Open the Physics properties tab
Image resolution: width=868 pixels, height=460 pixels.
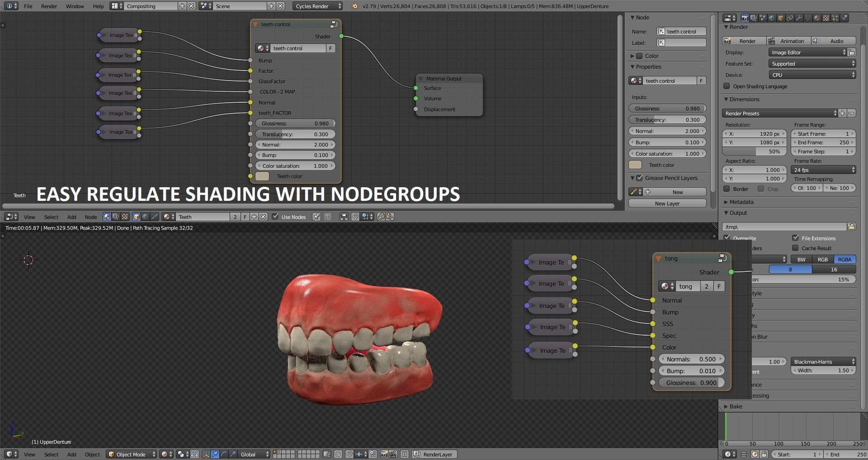click(x=844, y=18)
